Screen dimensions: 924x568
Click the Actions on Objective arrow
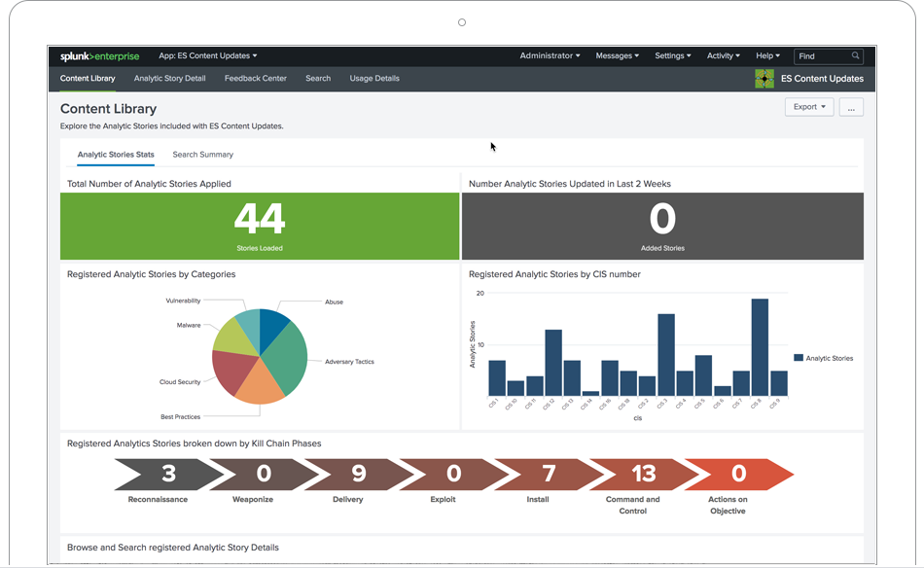tap(739, 475)
